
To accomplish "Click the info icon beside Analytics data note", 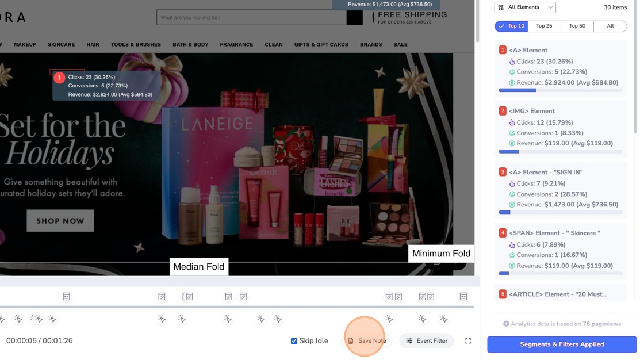I will coord(506,324).
